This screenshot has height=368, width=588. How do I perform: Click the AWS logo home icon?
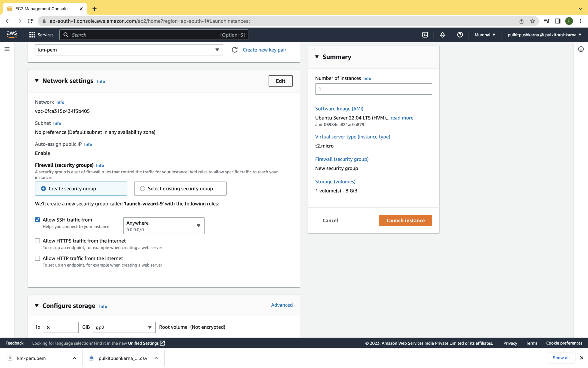tap(12, 35)
